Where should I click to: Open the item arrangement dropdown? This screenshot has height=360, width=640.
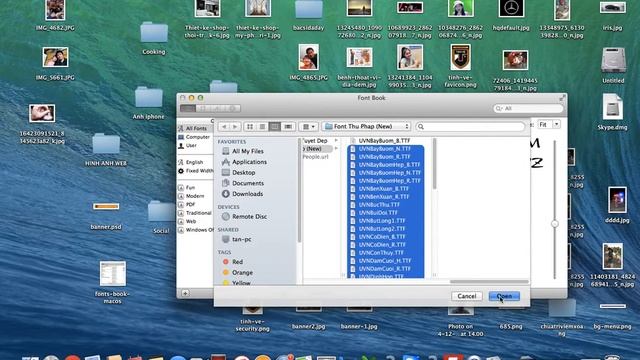tap(309, 127)
